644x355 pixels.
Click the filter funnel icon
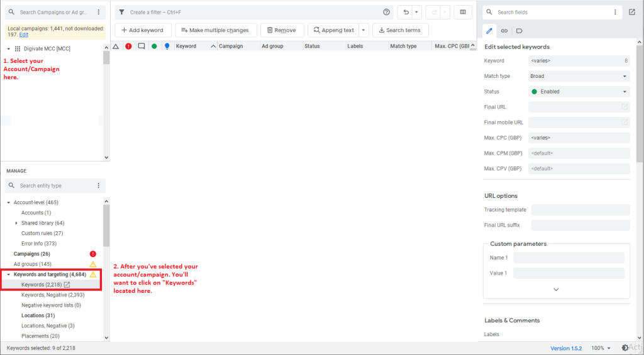(121, 13)
